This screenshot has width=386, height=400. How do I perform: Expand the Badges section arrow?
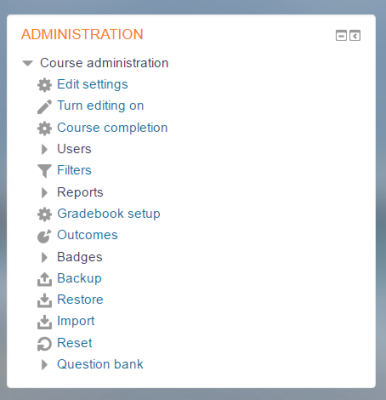click(x=44, y=257)
